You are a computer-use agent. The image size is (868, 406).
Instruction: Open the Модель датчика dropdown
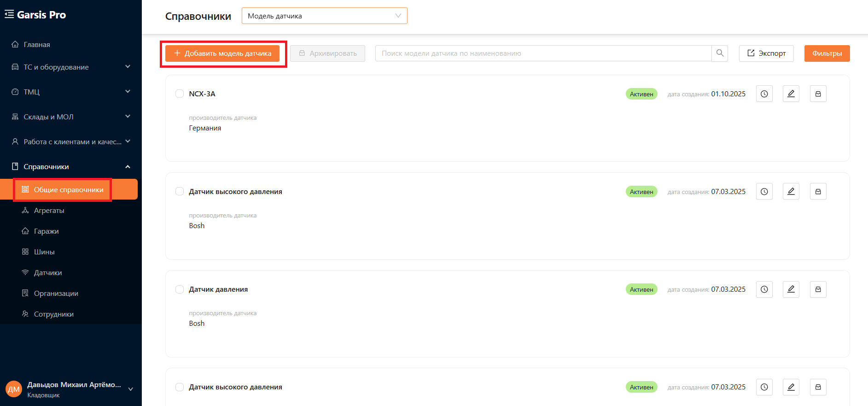[x=325, y=16]
